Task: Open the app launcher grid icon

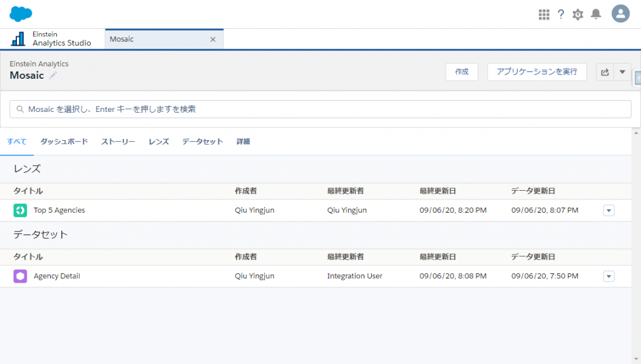Action: point(544,14)
